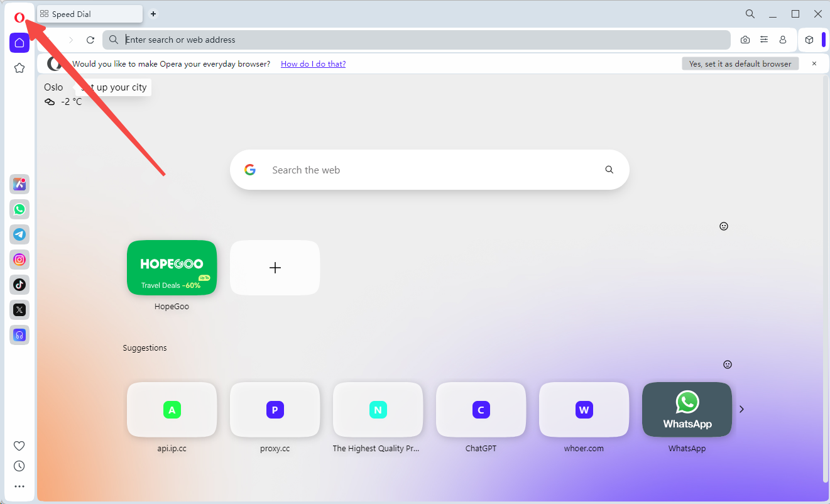Open Bookmarks star in the sidebar

19,68
